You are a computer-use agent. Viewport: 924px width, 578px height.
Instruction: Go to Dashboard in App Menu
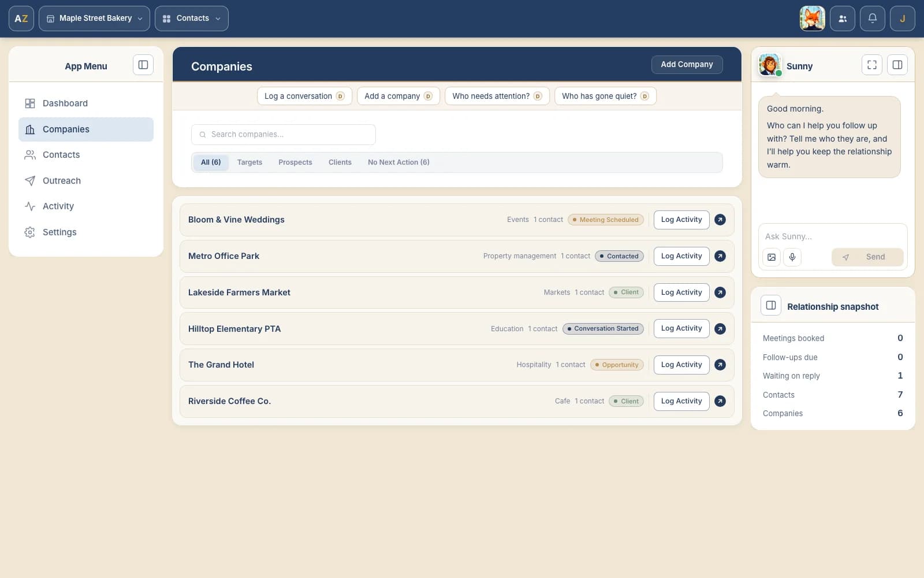point(86,103)
